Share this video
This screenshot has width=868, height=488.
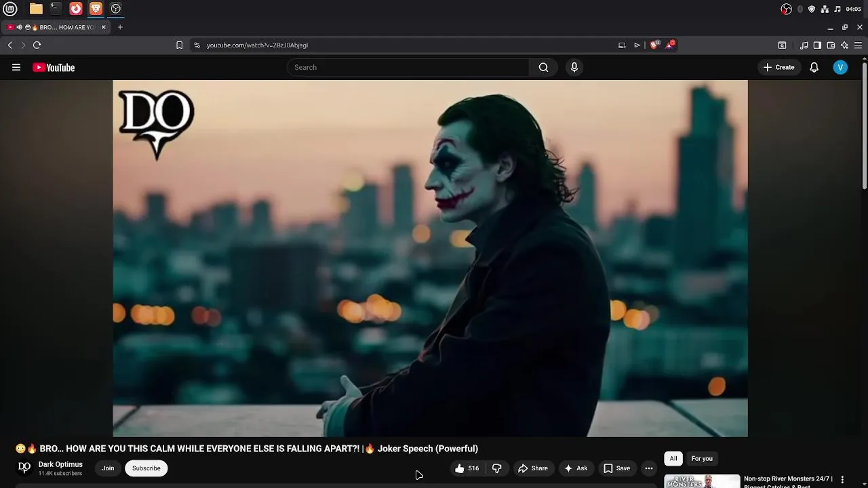tap(532, 468)
